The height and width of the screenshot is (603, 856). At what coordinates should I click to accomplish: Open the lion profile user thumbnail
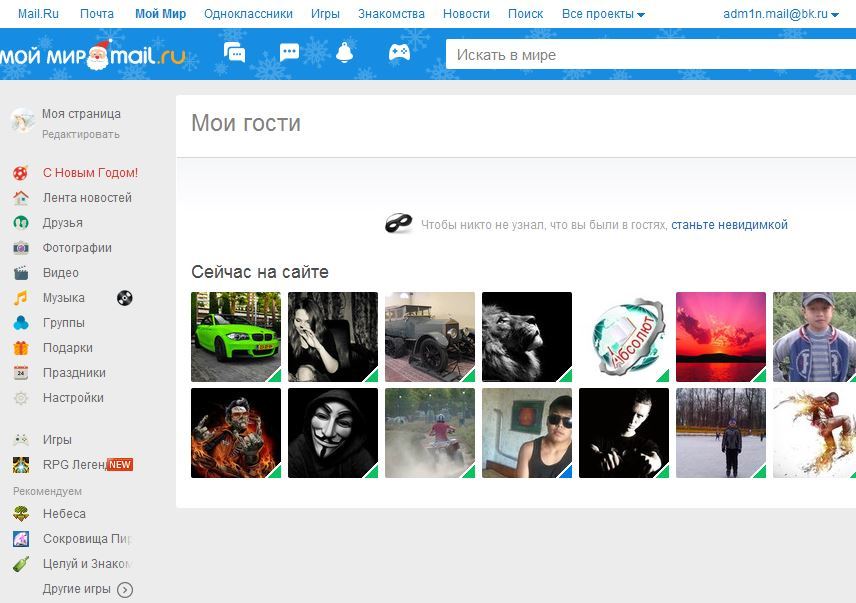click(x=527, y=337)
